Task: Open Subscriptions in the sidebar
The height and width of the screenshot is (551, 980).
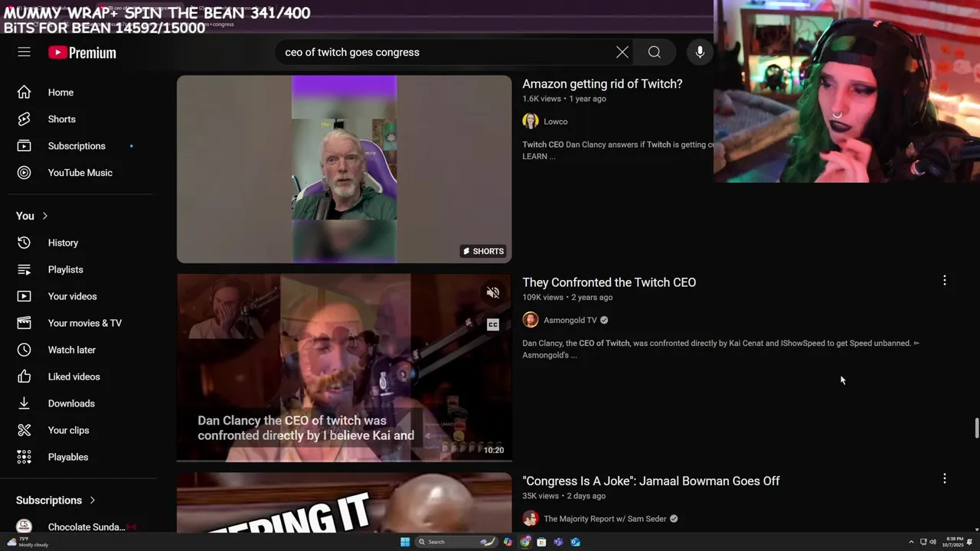Action: (x=77, y=146)
